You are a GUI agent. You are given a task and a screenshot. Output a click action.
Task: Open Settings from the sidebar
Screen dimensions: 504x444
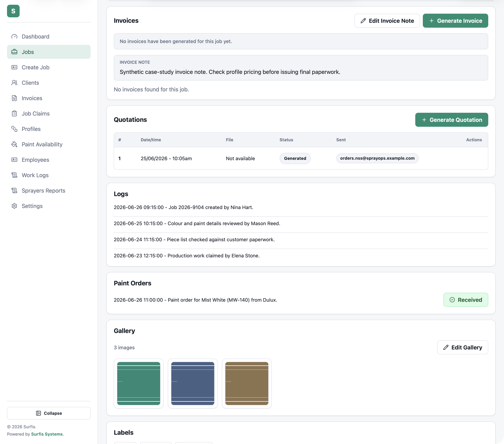tap(49, 206)
